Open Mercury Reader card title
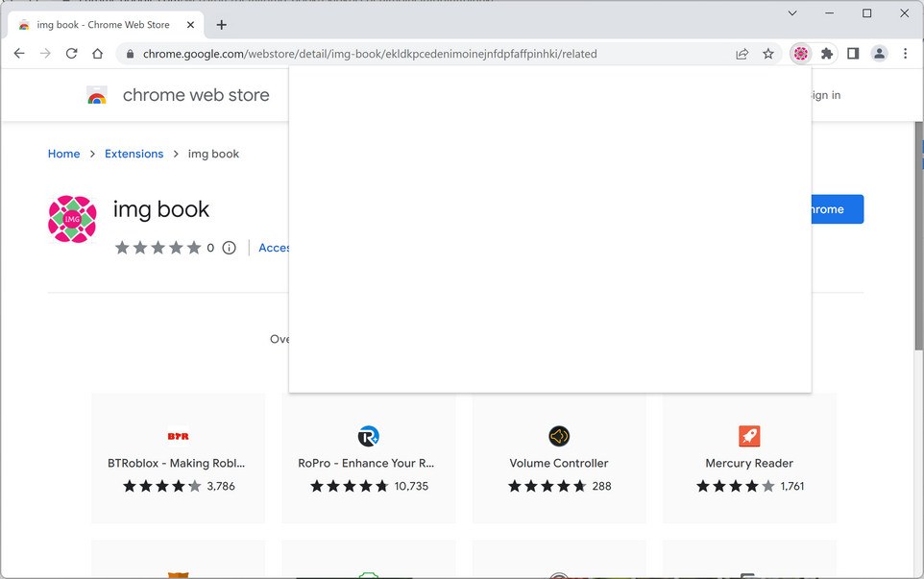Screen dimensions: 924x579 749,464
